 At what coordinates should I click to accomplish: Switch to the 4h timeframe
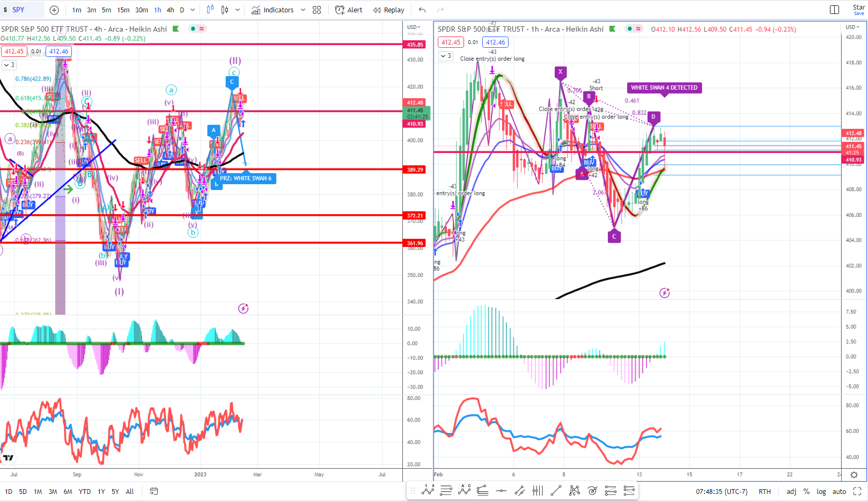click(x=170, y=10)
